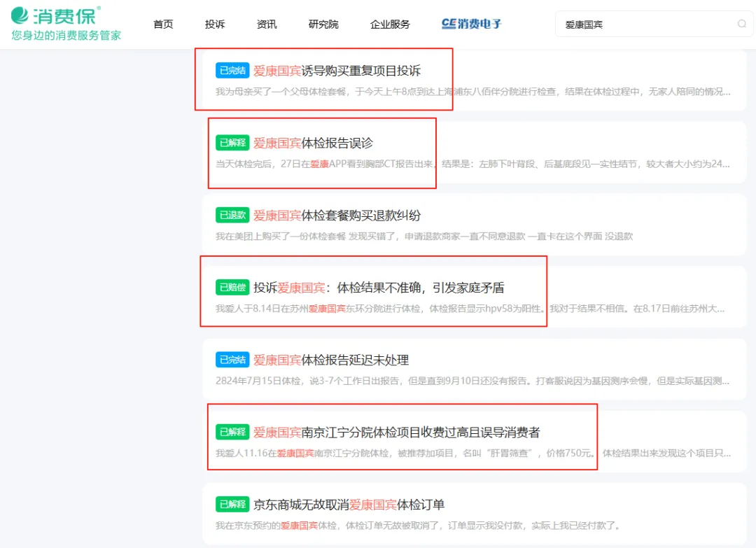Open the 企业服务 menu item
This screenshot has height=548, width=756.
[x=390, y=24]
